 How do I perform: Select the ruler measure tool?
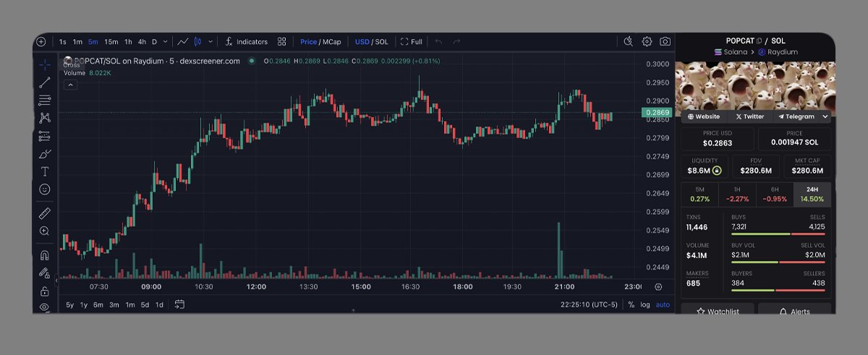tap(45, 213)
